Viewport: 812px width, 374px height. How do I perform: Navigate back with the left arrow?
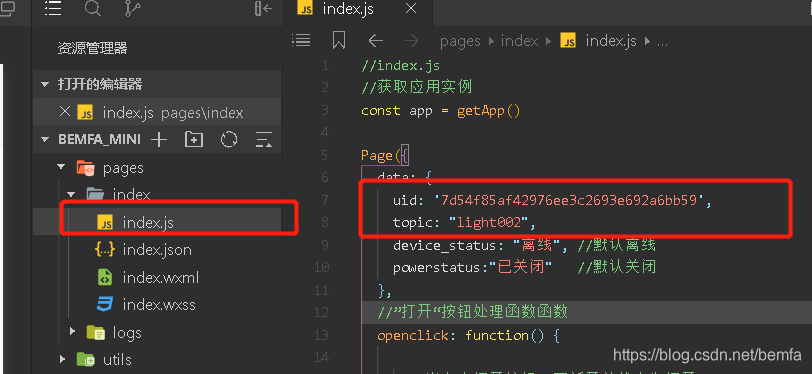click(375, 41)
